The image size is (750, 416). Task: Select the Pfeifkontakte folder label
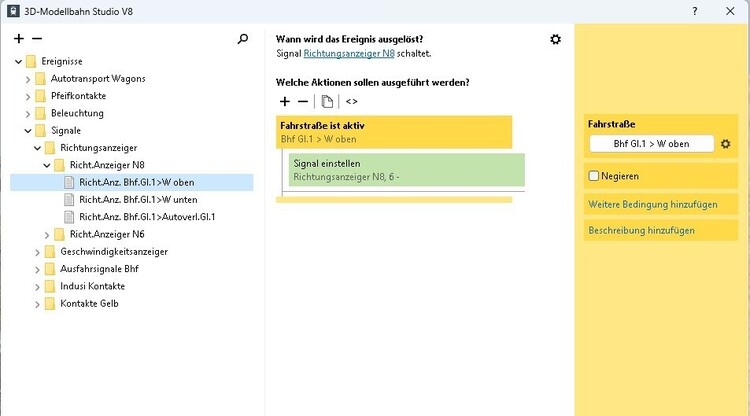point(78,96)
